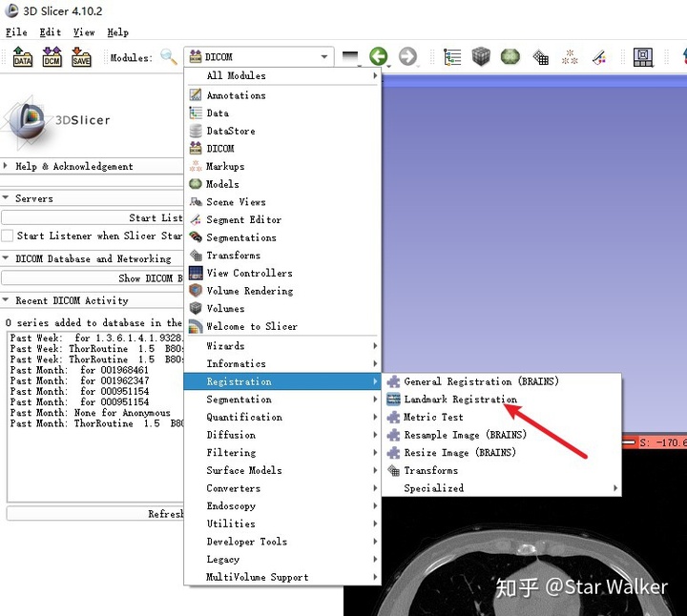The image size is (687, 616).
Task: Click the Start Listener button
Action: 93,217
